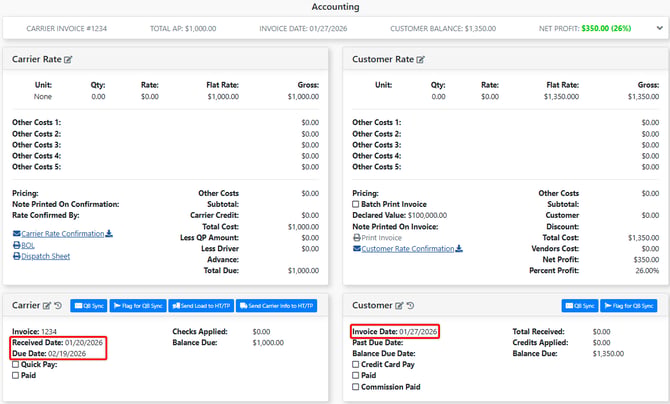Image resolution: width=670 pixels, height=404 pixels.
Task: Download the Carrier Rate Confirmation file
Action: click(x=109, y=233)
